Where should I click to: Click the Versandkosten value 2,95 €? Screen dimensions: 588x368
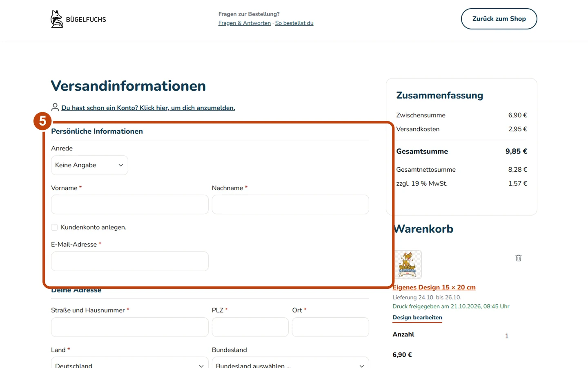pyautogui.click(x=518, y=129)
